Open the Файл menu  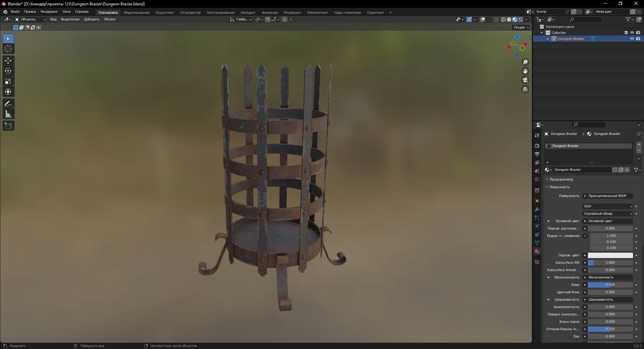coord(15,12)
